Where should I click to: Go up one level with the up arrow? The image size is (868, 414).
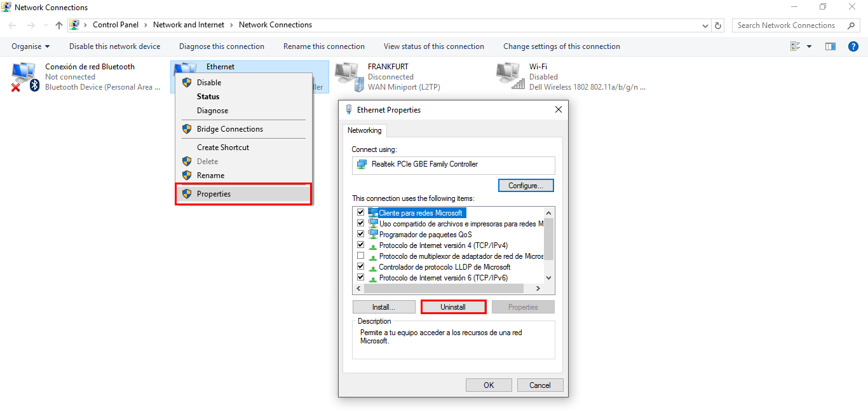(x=59, y=25)
